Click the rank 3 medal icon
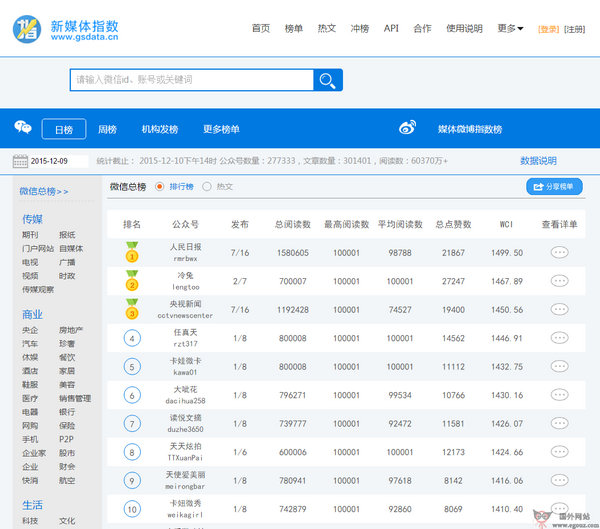This screenshot has height=529, width=600. pos(132,309)
